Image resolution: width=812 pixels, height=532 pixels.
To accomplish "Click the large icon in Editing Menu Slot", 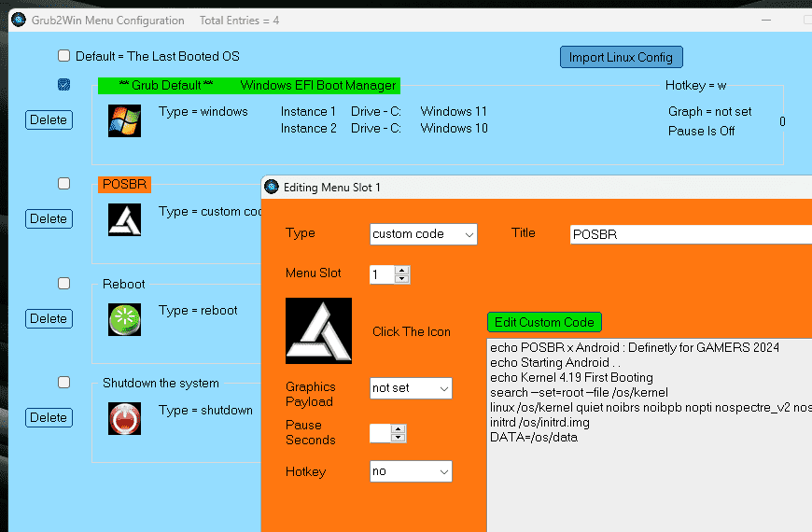I will point(318,331).
